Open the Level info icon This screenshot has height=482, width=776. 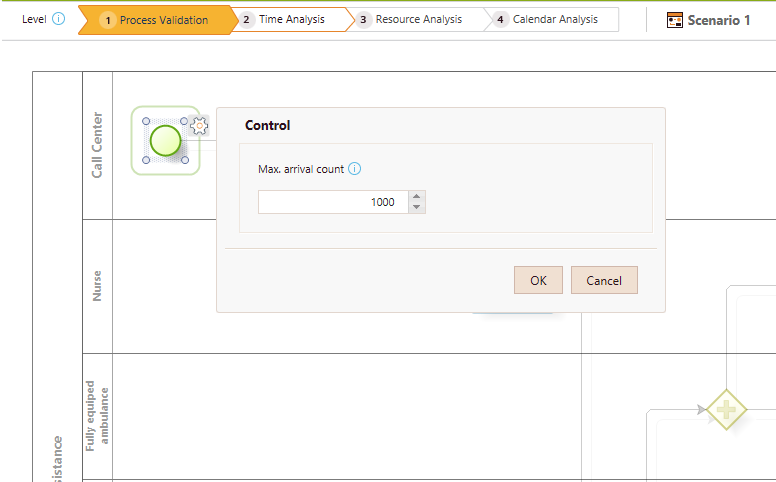coord(58,19)
